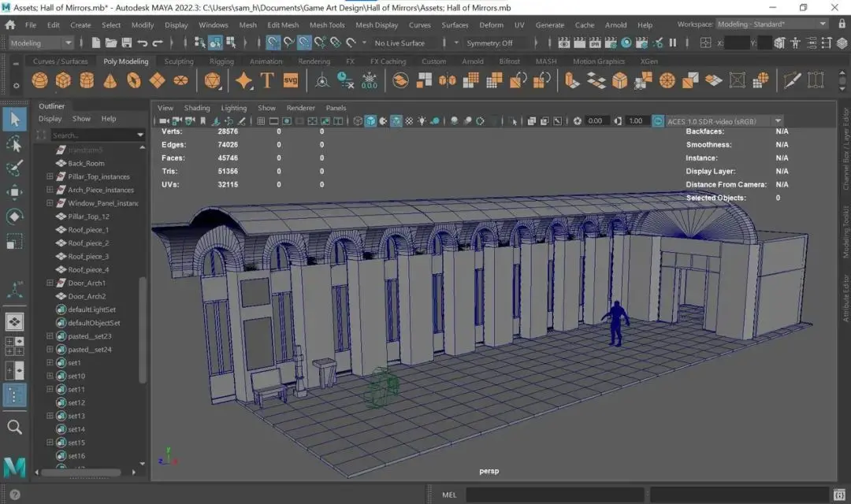Open the viewport Shading menu

point(196,108)
